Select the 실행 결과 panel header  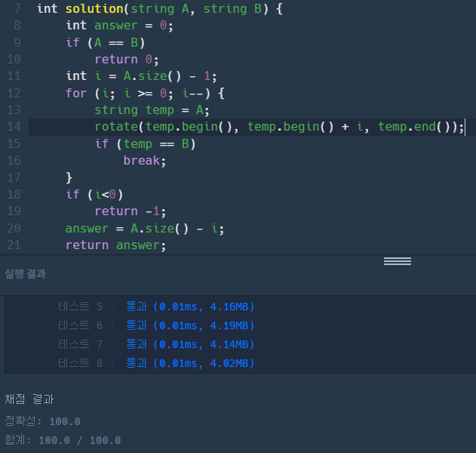click(x=25, y=274)
